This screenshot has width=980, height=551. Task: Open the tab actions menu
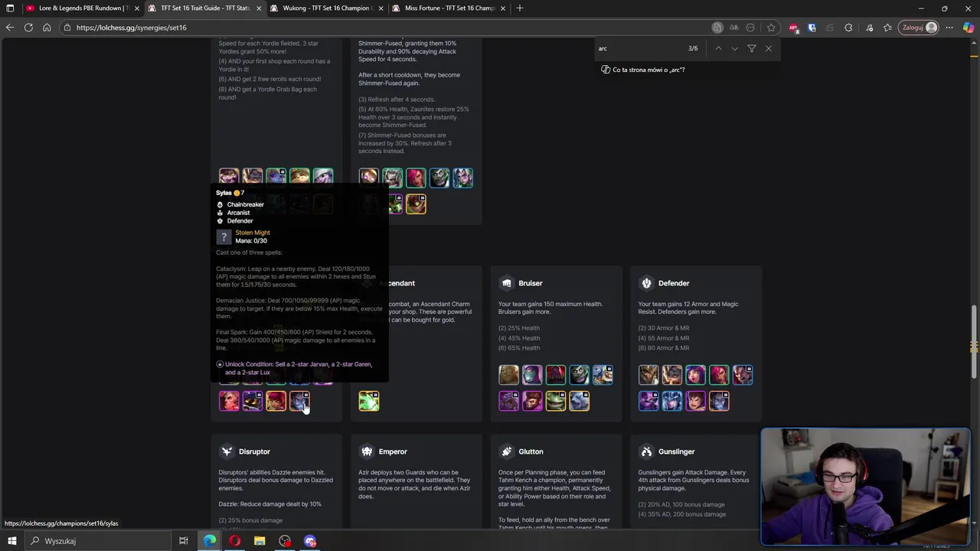[10, 8]
